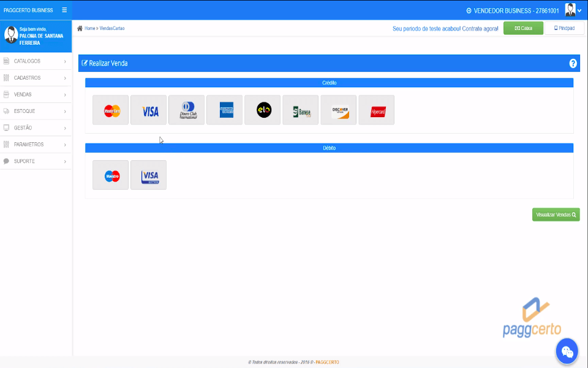This screenshot has height=368, width=588.
Task: Click the Parametros sliders icon
Action: pos(6,144)
